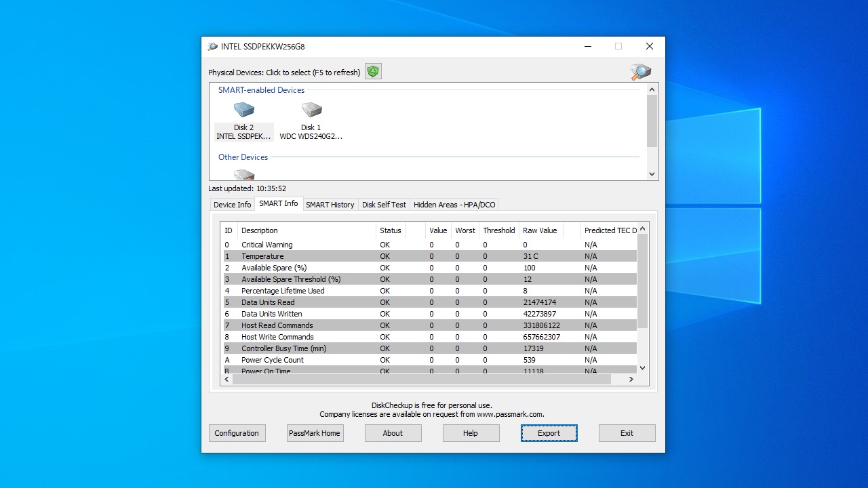Open Help button

point(471,433)
